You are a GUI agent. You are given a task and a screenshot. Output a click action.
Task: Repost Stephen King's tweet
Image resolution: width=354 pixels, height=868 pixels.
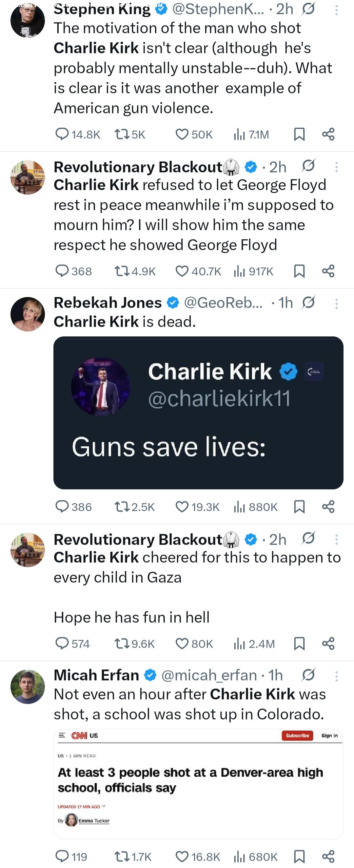[x=122, y=135]
